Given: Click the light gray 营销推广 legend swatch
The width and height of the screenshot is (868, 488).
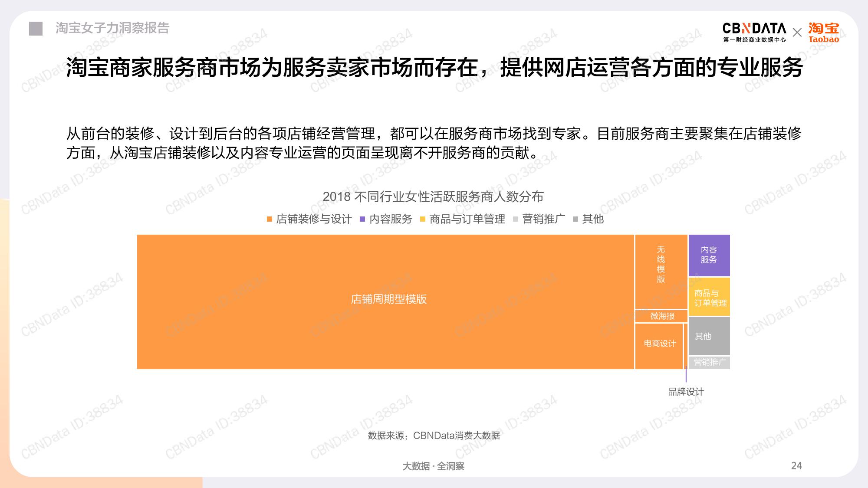Looking at the screenshot, I should [516, 219].
